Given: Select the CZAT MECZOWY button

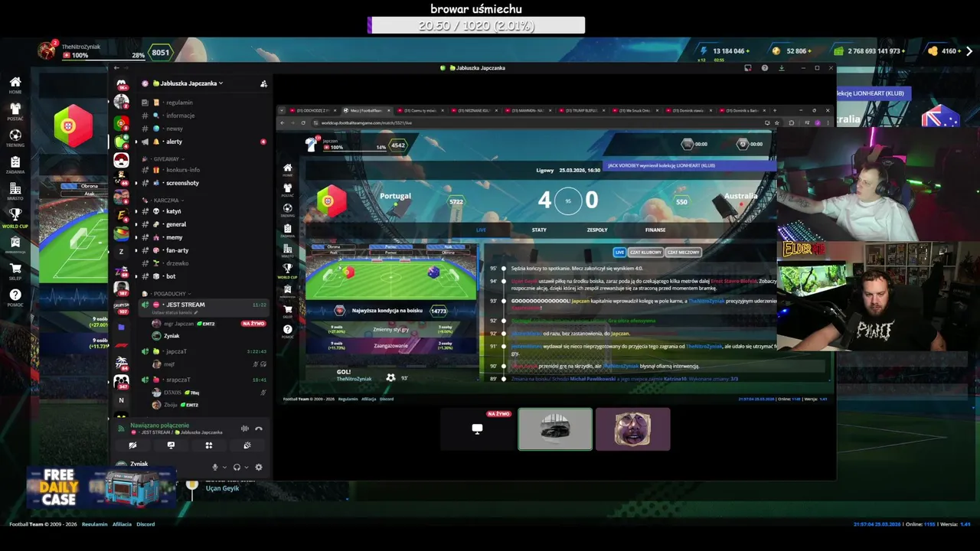Looking at the screenshot, I should point(683,252).
